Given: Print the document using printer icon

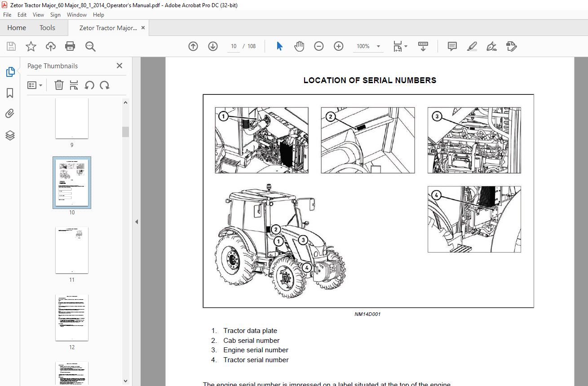Looking at the screenshot, I should pos(70,46).
